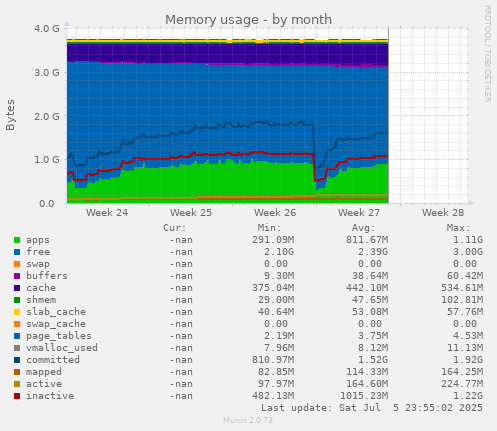Click the apps Min value '291.09M'
Screen dimensions: 497x431
(x=273, y=240)
